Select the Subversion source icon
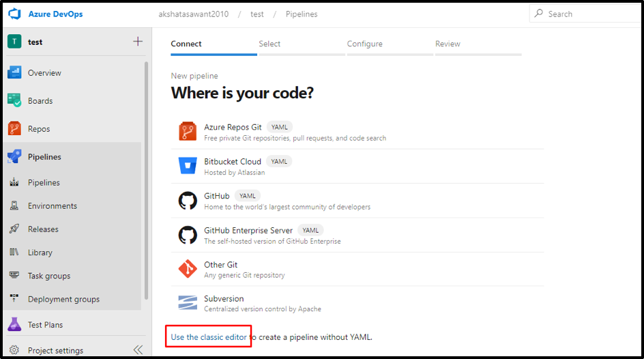 click(x=188, y=303)
